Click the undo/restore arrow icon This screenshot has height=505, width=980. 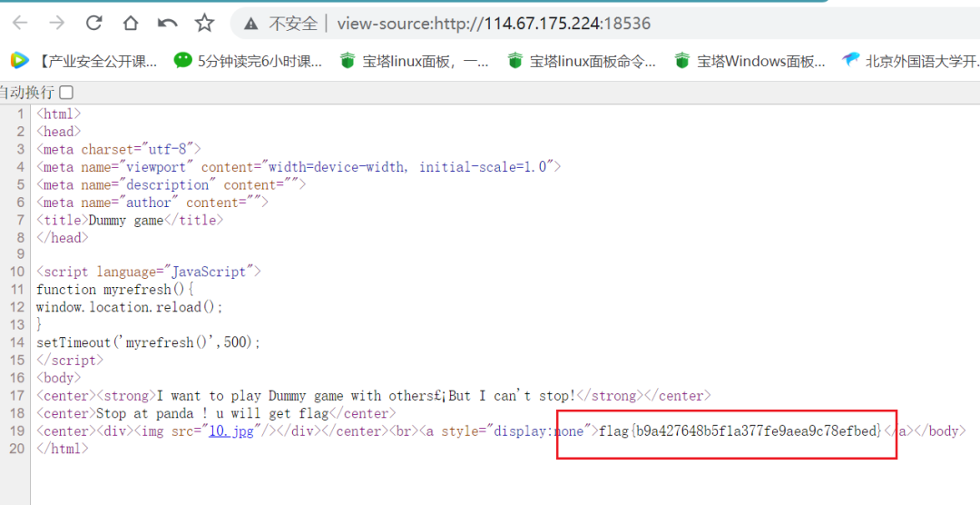click(x=167, y=24)
